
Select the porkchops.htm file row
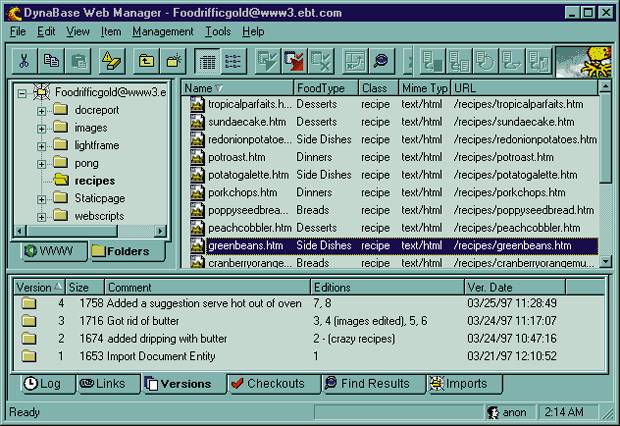393,192
